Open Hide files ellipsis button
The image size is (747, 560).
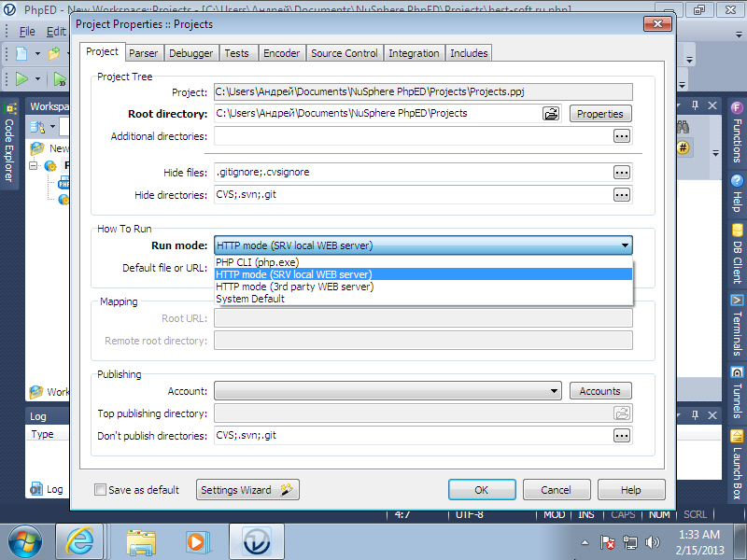622,173
